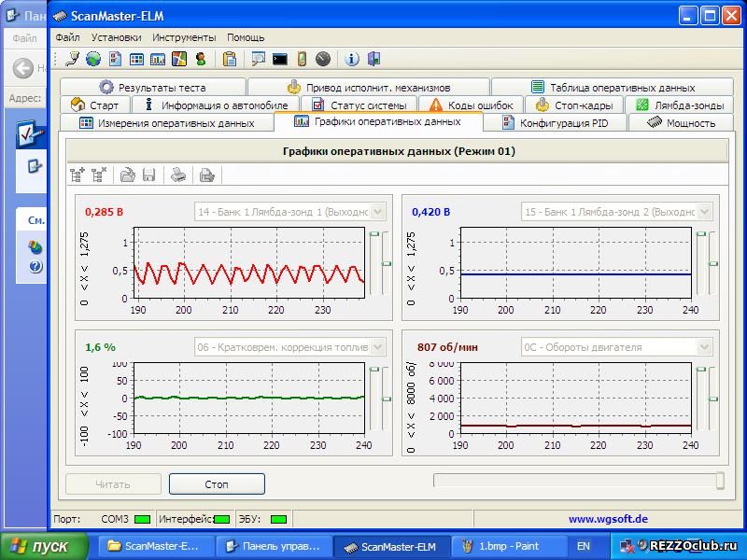The width and height of the screenshot is (747, 560).
Task: Open the Информация о автомобиле tab
Action: [216, 105]
